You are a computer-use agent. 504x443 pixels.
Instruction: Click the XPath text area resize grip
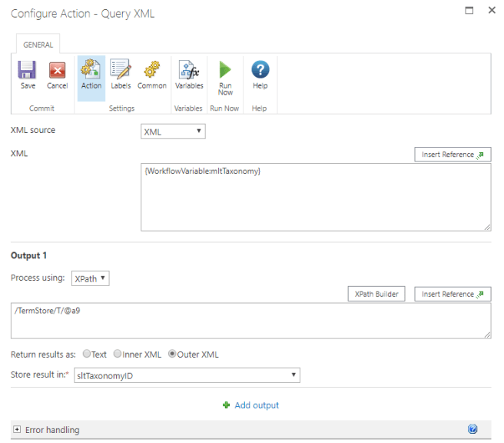[x=487, y=335]
